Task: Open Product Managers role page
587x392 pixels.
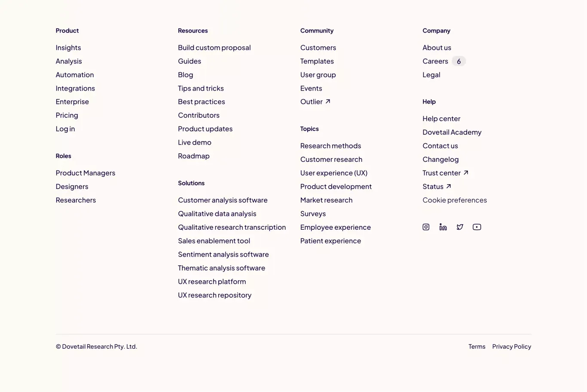Action: click(x=86, y=173)
